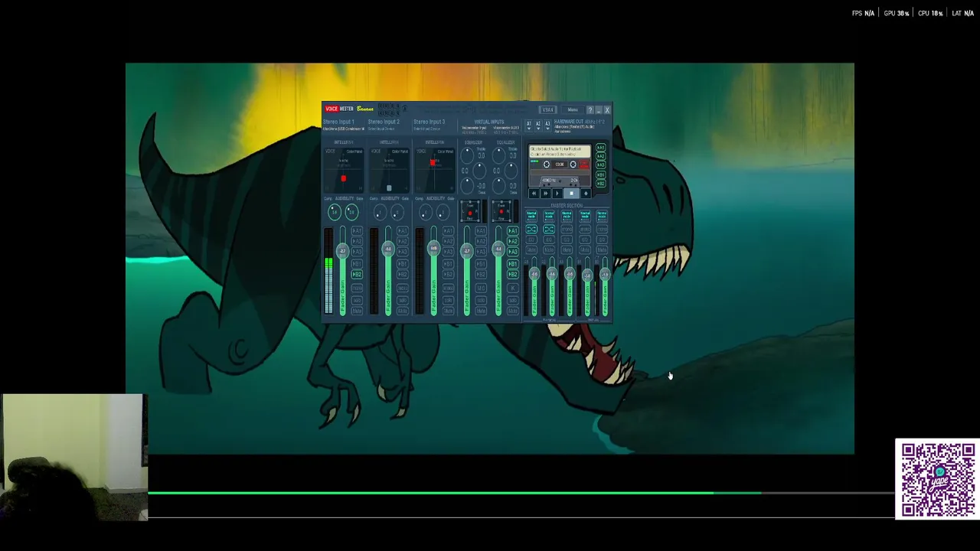Mute master bus A1

click(x=531, y=249)
